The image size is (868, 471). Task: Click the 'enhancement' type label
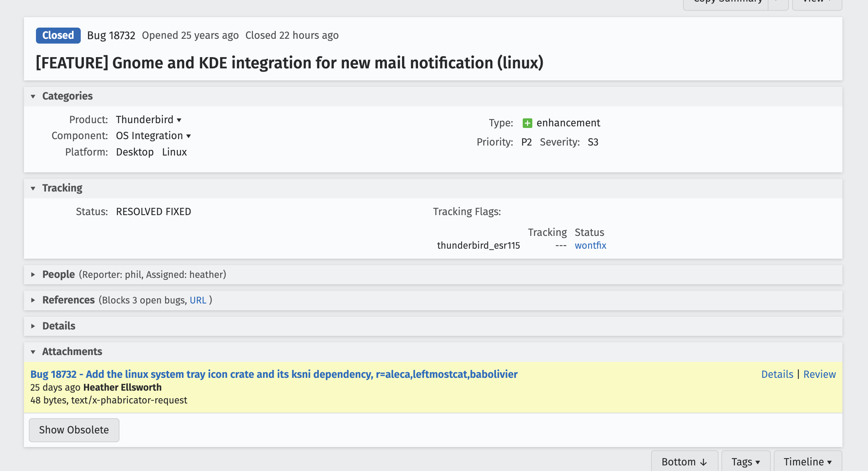coord(568,123)
